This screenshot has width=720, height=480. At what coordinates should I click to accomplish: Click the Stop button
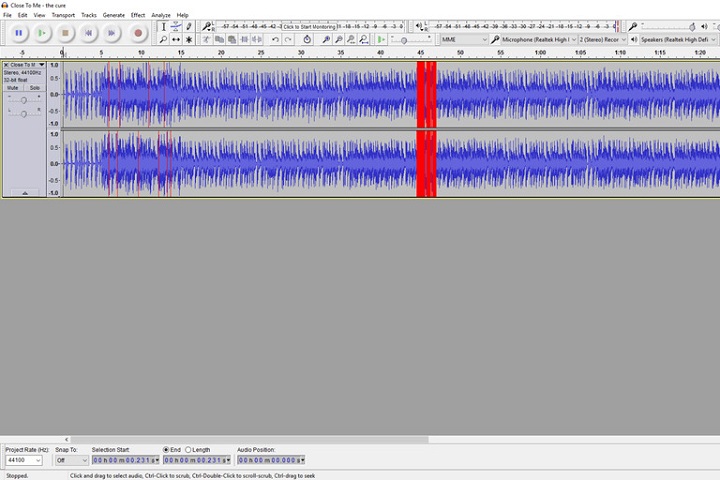[65, 33]
